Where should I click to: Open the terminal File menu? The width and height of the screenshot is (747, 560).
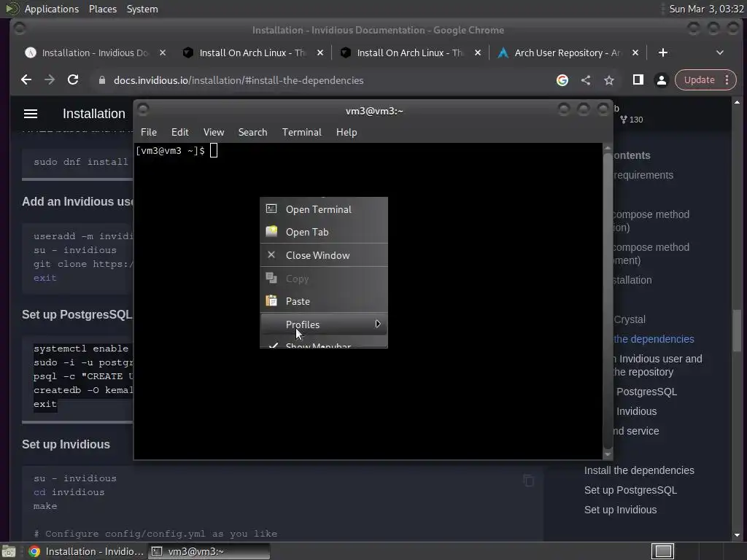(149, 133)
